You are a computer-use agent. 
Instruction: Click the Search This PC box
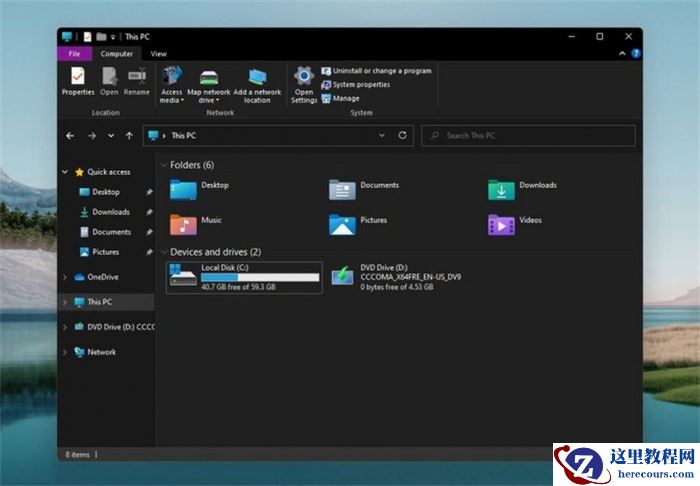pyautogui.click(x=528, y=136)
